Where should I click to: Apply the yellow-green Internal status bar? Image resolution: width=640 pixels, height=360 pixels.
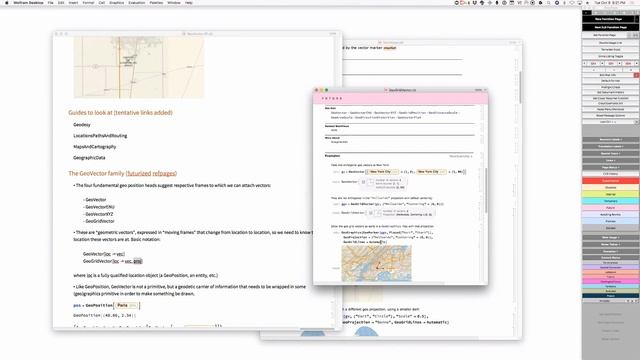tap(611, 194)
